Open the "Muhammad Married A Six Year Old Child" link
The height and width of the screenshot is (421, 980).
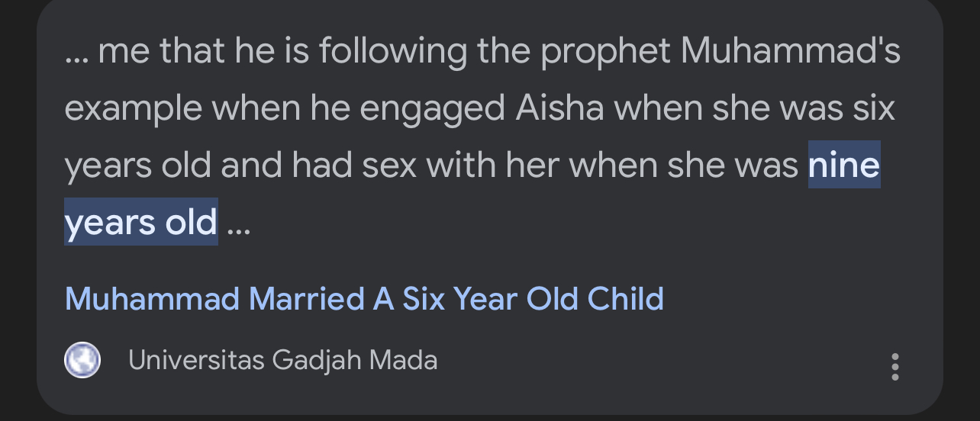click(364, 299)
